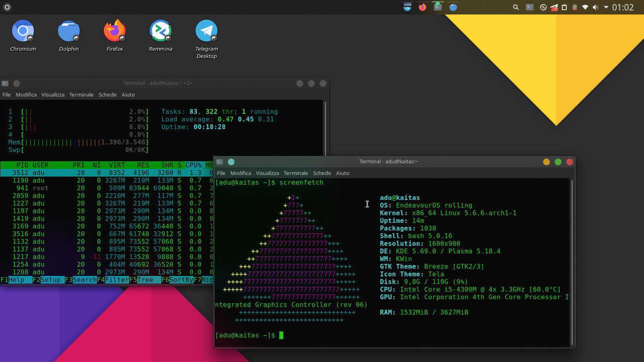Image resolution: width=644 pixels, height=362 pixels.
Task: Click the grouped terminal task icon with plus badge
Action: pos(438,7)
